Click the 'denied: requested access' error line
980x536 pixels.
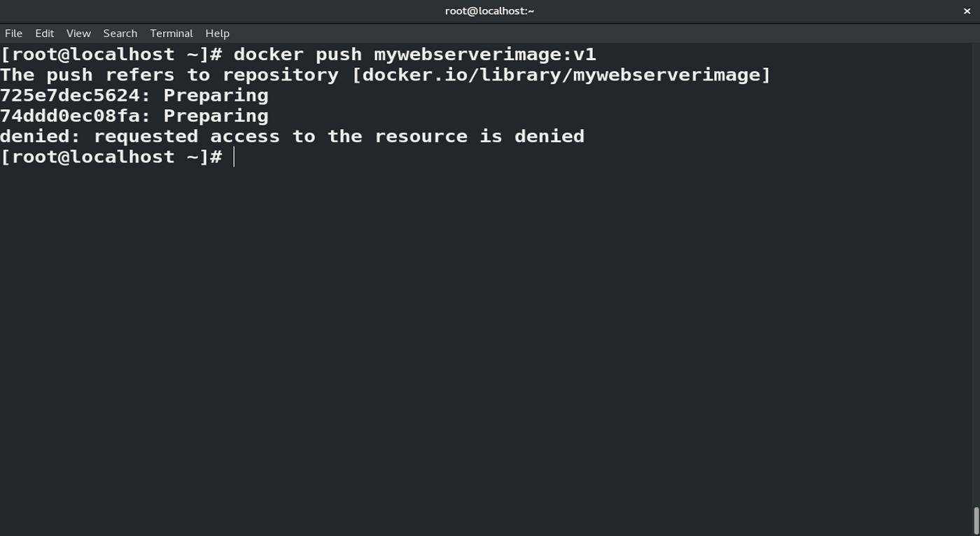tap(292, 136)
